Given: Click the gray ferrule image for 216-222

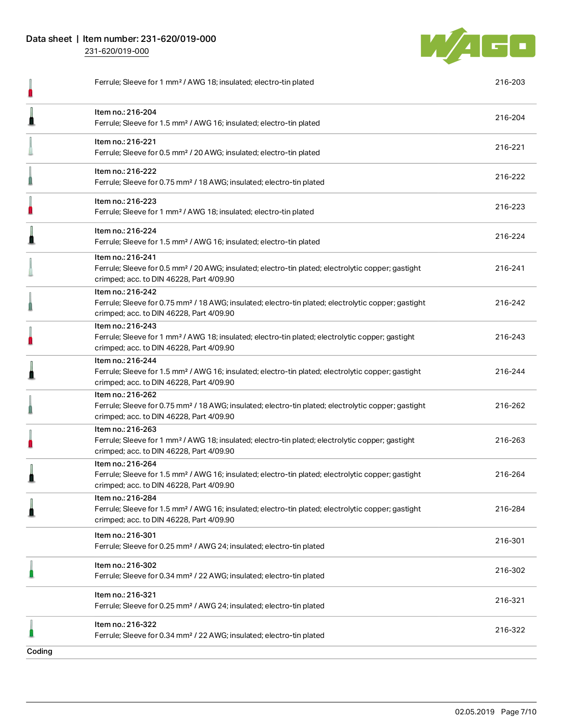Looking at the screenshot, I should point(30,176).
